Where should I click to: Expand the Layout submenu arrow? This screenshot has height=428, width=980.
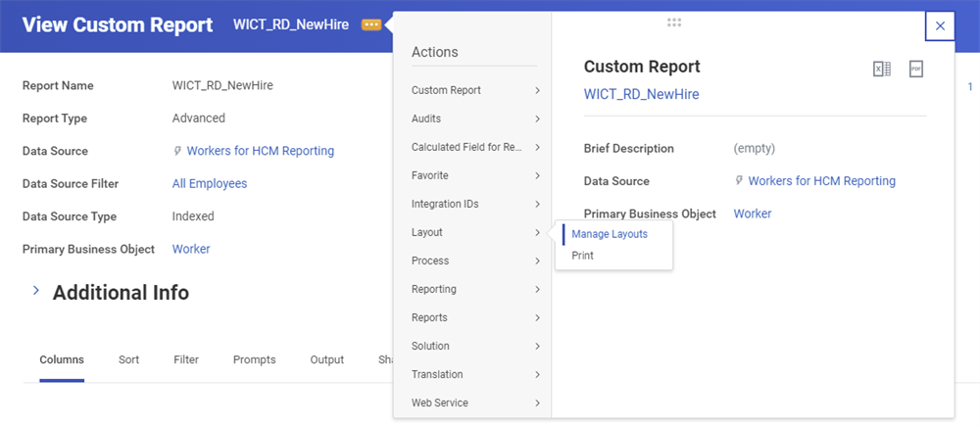(537, 232)
